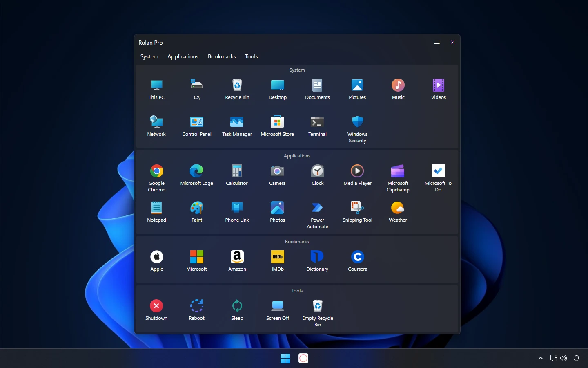Open the Tools tab

click(251, 56)
